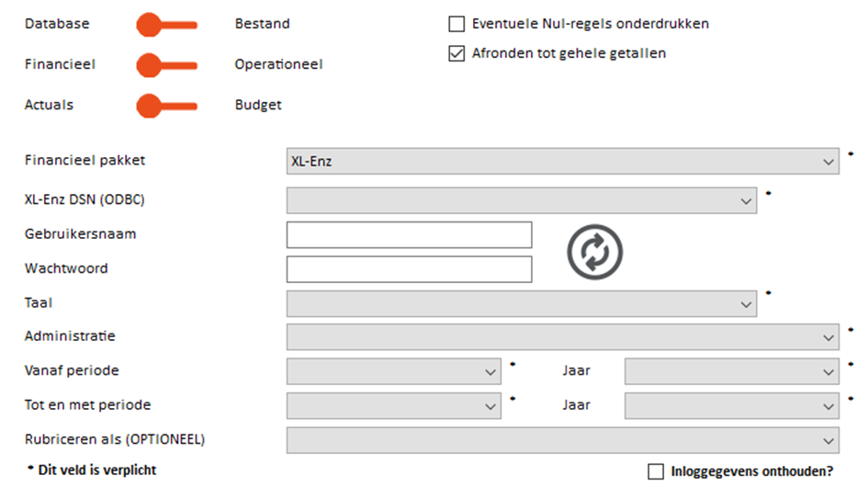Toggle the Financieel/Operationeel switch
This screenshot has width=868, height=487.
pyautogui.click(x=166, y=65)
